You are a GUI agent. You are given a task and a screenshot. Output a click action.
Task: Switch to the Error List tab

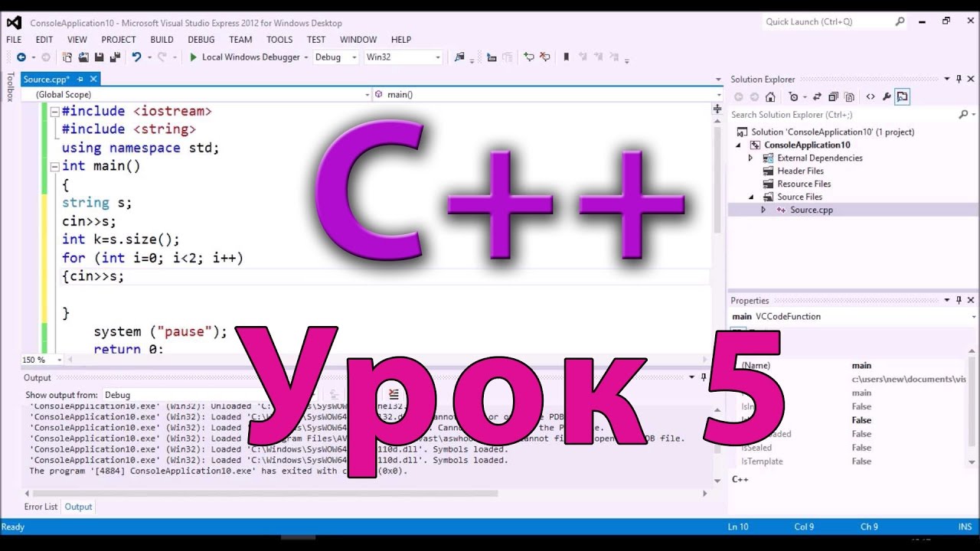(41, 507)
